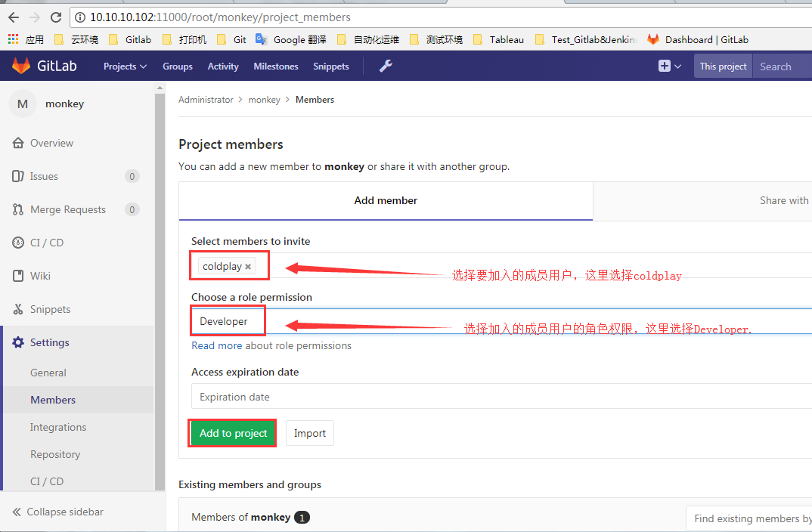Screen dimensions: 812x532
Task: Open Activity in top navigation
Action: click(223, 66)
